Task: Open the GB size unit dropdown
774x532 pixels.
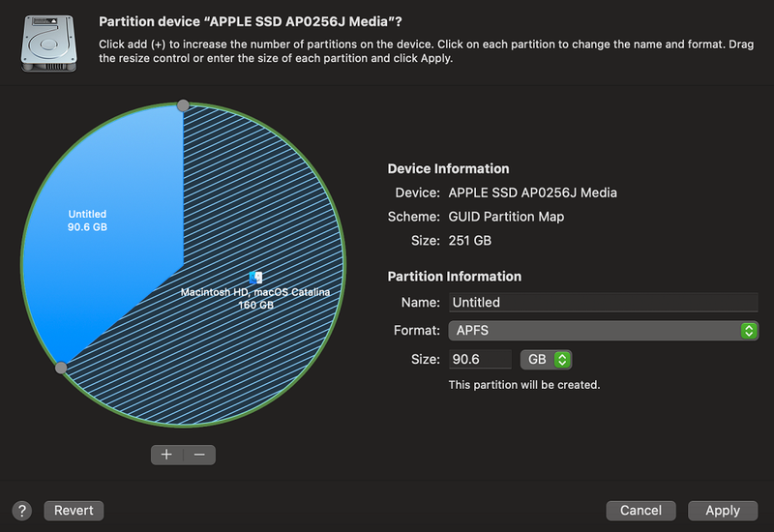Action: pos(546,360)
